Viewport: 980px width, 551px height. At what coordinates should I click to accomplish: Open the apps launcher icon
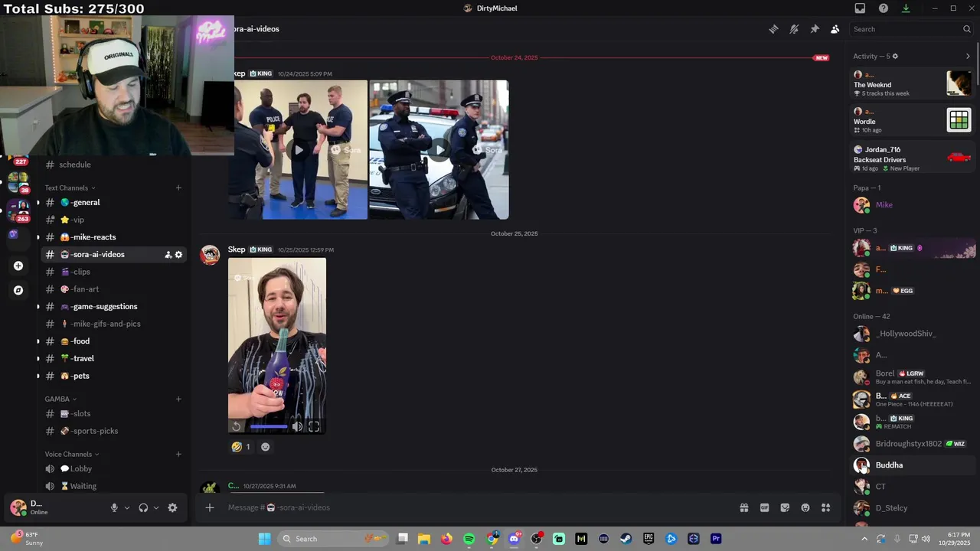pos(826,507)
